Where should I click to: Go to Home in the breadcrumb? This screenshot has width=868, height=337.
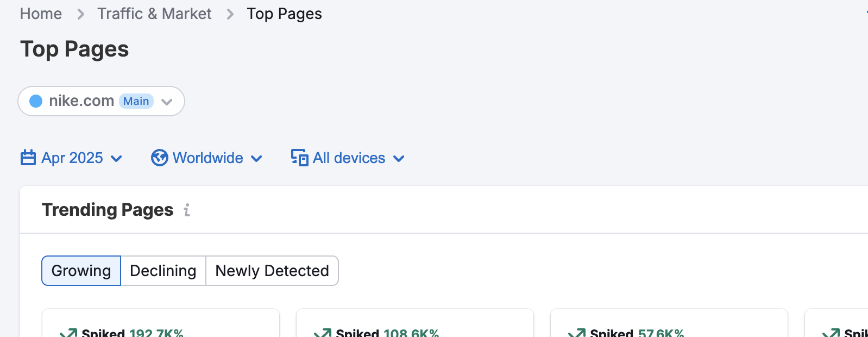(41, 14)
